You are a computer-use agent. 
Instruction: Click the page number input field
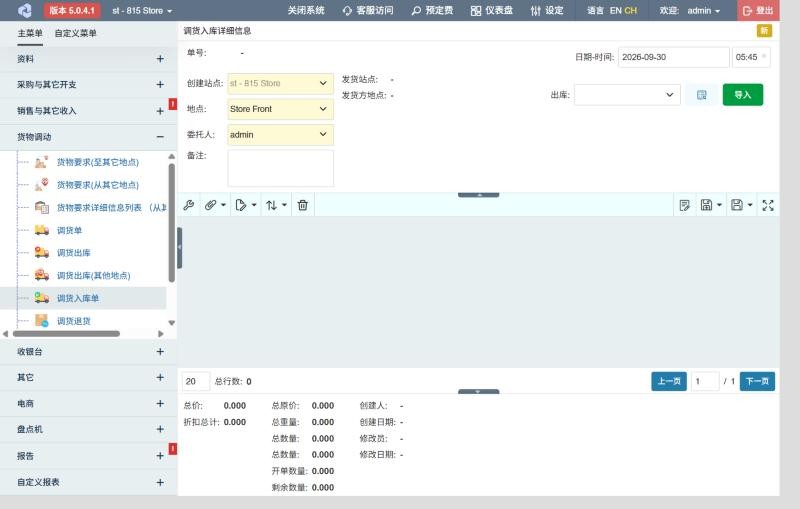click(705, 381)
